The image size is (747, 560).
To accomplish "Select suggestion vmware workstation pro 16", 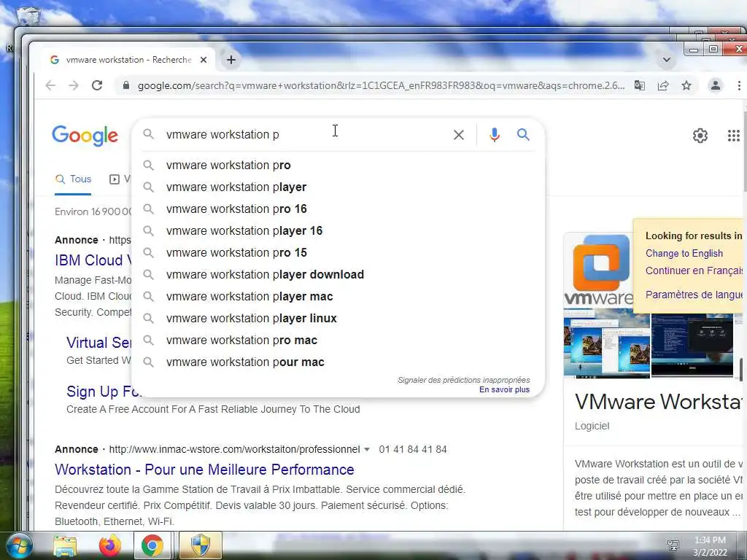I will coord(338,209).
